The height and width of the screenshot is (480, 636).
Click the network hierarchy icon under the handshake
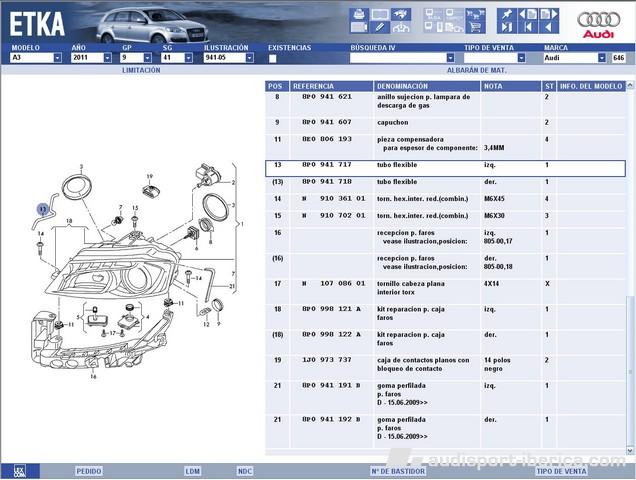401,28
